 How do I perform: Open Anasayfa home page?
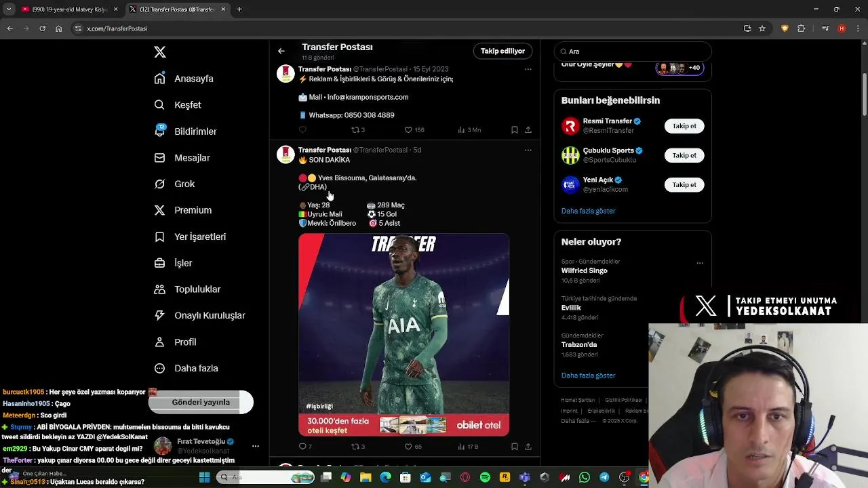pos(184,79)
